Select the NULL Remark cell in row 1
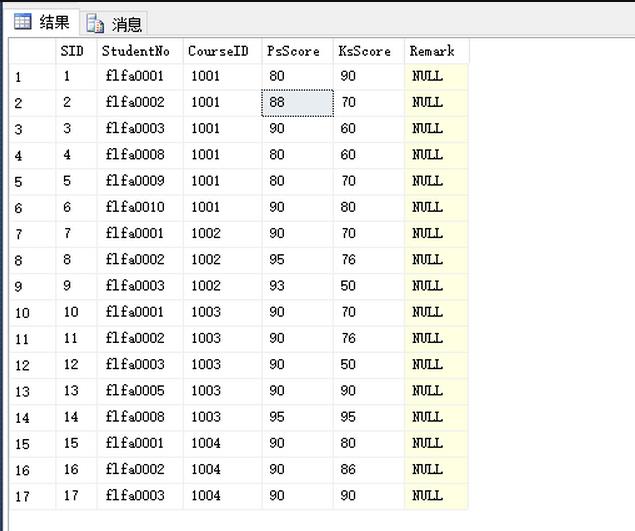This screenshot has height=531, width=635. 435,77
